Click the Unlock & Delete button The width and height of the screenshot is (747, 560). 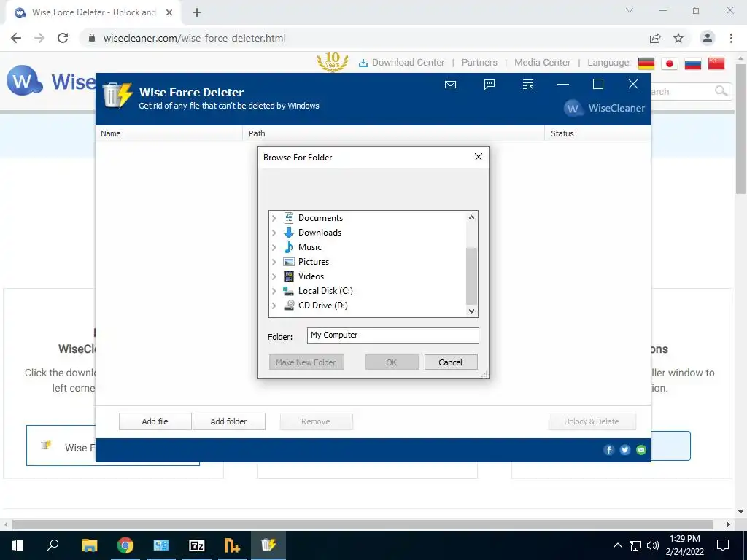click(x=592, y=421)
